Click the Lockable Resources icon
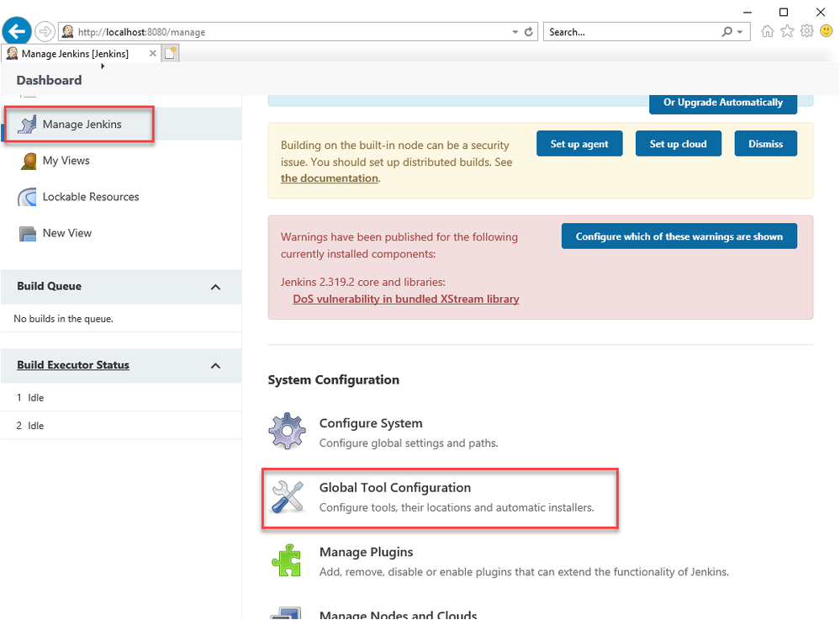 pyautogui.click(x=27, y=197)
